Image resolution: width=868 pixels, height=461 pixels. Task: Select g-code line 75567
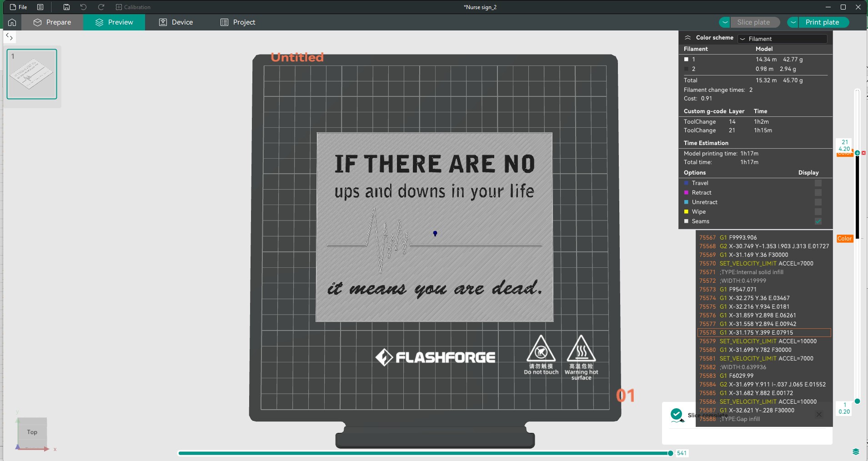coord(764,238)
